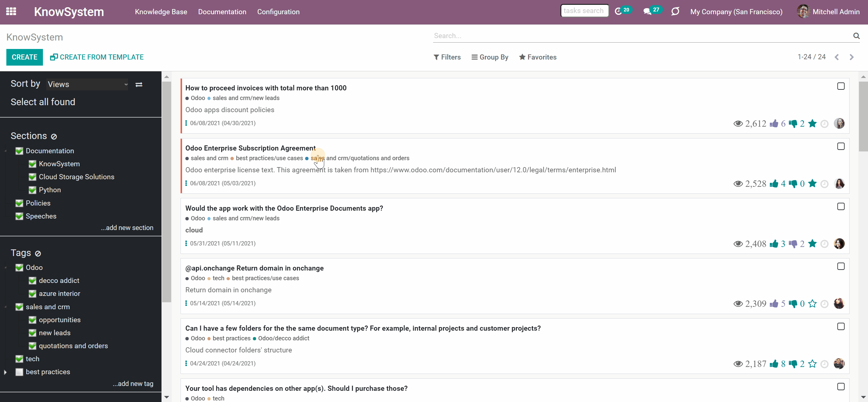Click the search magnifier icon

coord(856,36)
